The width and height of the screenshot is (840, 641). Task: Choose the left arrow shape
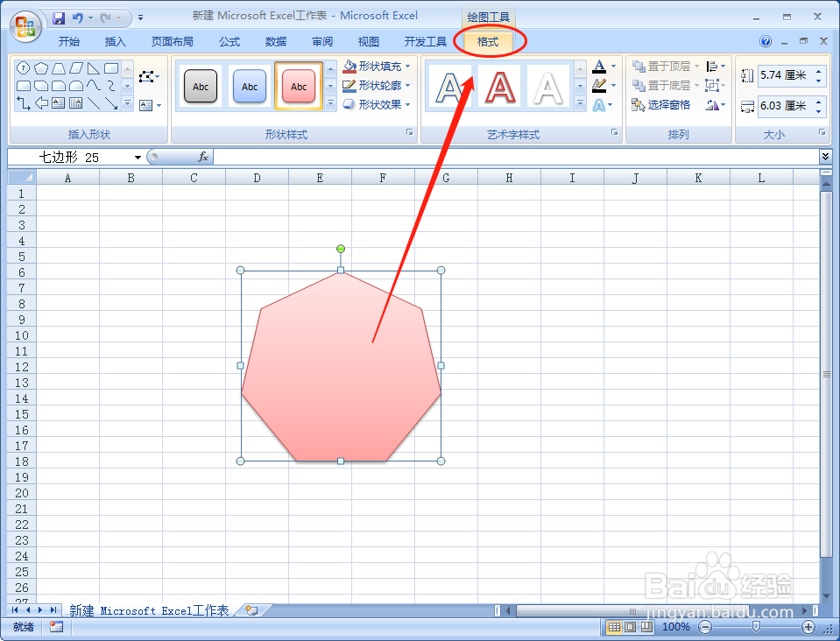coord(41,103)
